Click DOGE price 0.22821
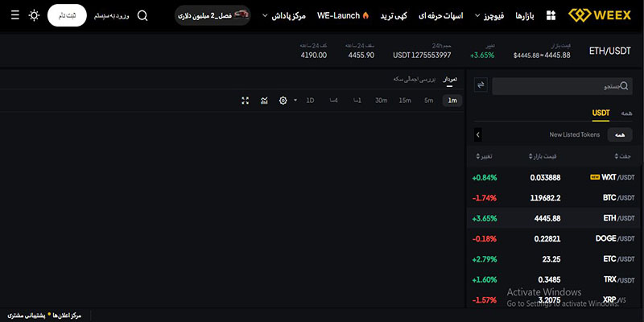This screenshot has height=322, width=644. pos(547,238)
